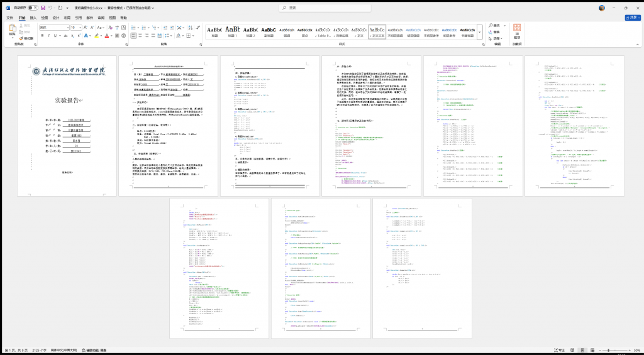Toggle italic formatting

point(49,36)
